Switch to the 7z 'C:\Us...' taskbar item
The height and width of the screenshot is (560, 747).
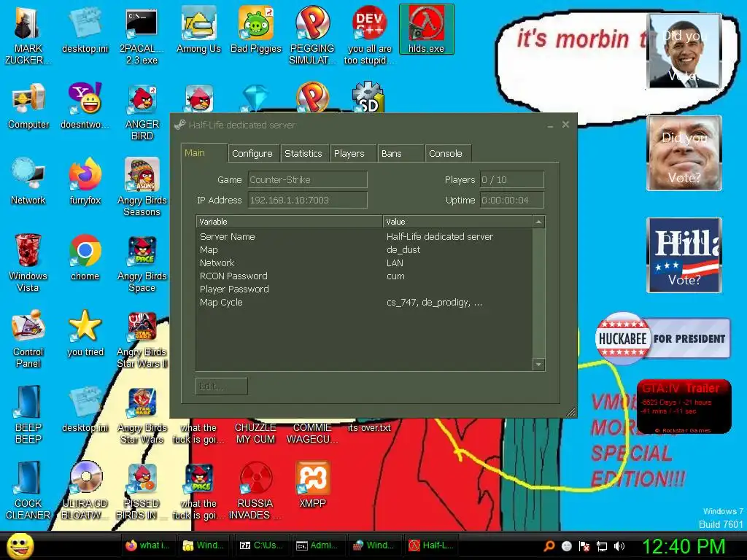(x=262, y=545)
